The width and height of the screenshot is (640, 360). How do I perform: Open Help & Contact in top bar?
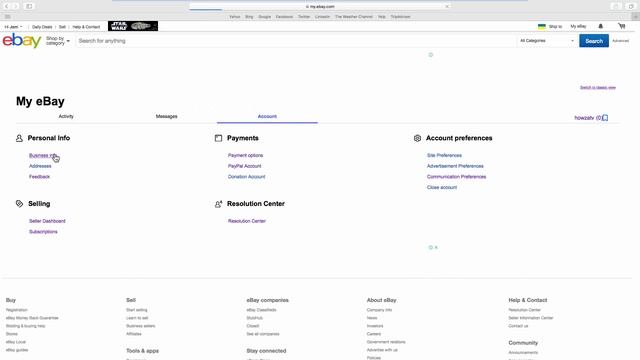[x=86, y=27]
